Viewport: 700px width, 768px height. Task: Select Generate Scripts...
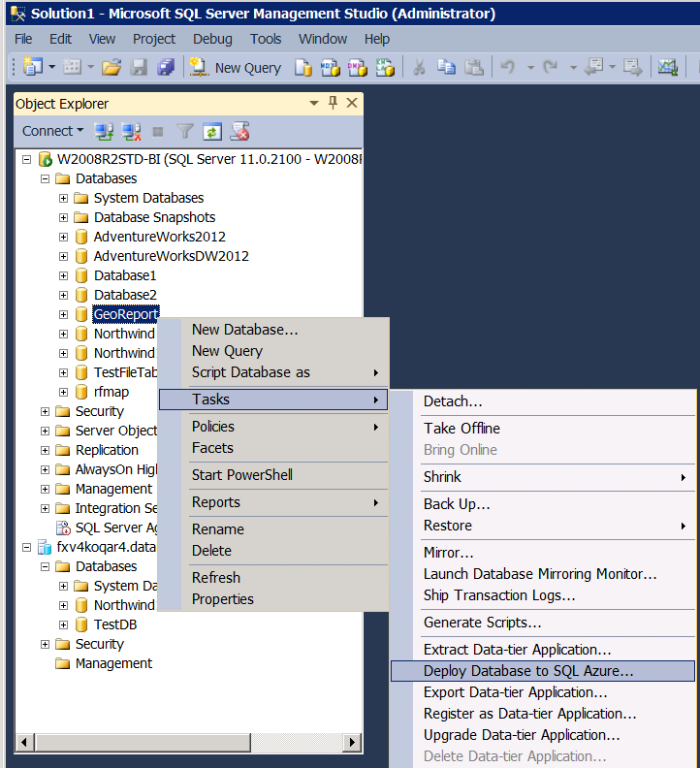click(543, 623)
